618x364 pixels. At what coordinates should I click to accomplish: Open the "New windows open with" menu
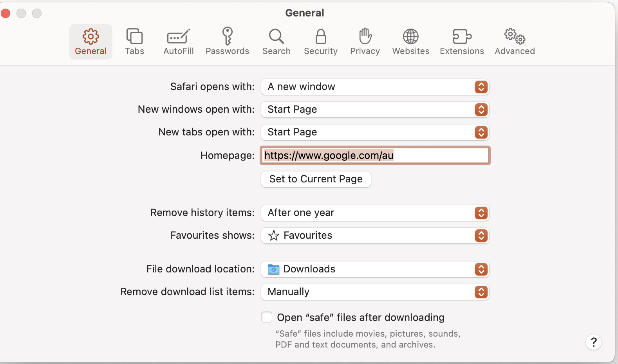[x=375, y=110]
